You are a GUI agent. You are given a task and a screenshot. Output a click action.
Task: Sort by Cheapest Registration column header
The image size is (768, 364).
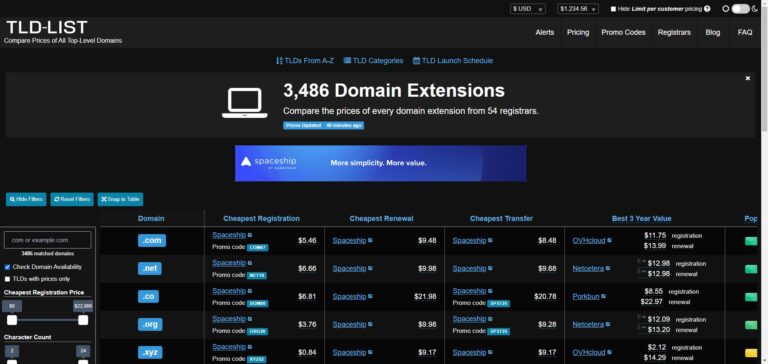click(261, 218)
